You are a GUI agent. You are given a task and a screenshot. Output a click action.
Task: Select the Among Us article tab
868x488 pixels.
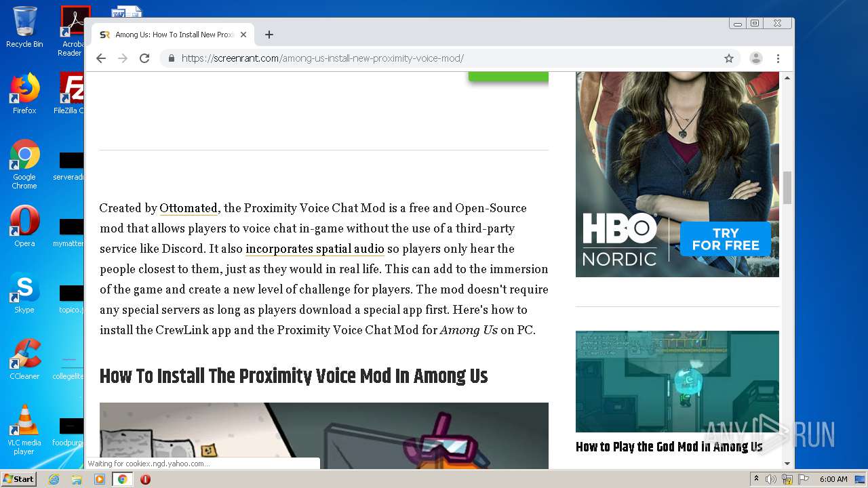click(x=173, y=35)
